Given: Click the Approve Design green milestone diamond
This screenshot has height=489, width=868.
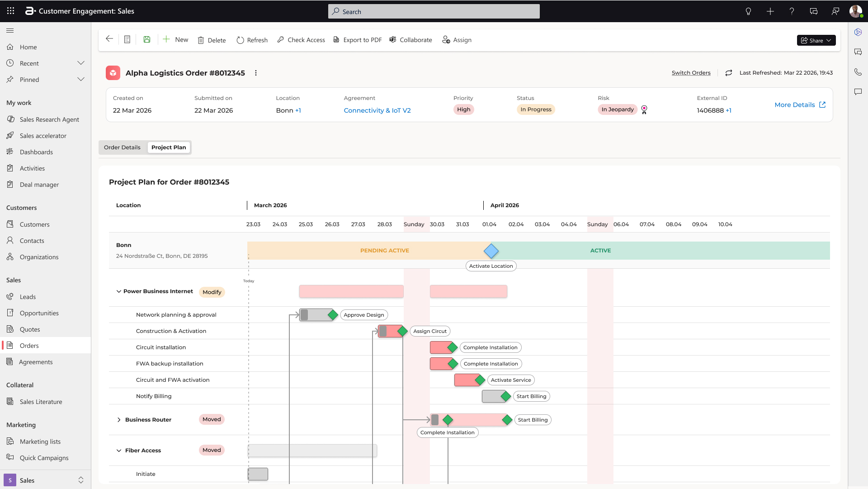Looking at the screenshot, I should tap(333, 315).
